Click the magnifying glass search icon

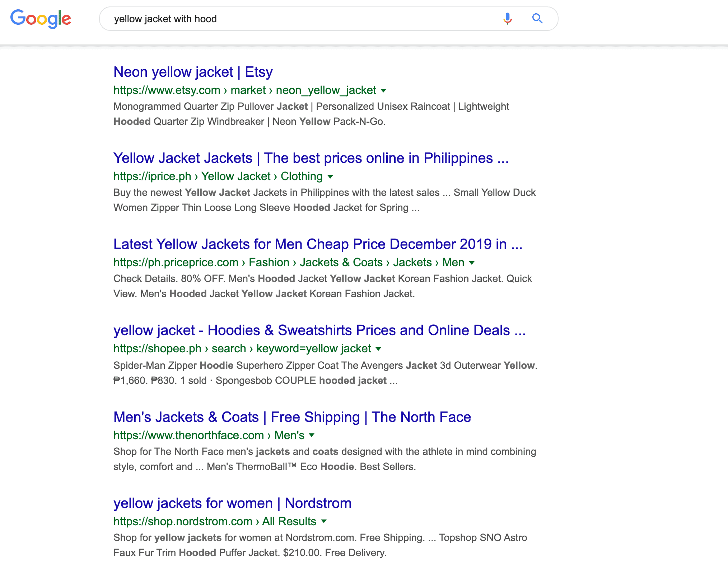click(537, 19)
